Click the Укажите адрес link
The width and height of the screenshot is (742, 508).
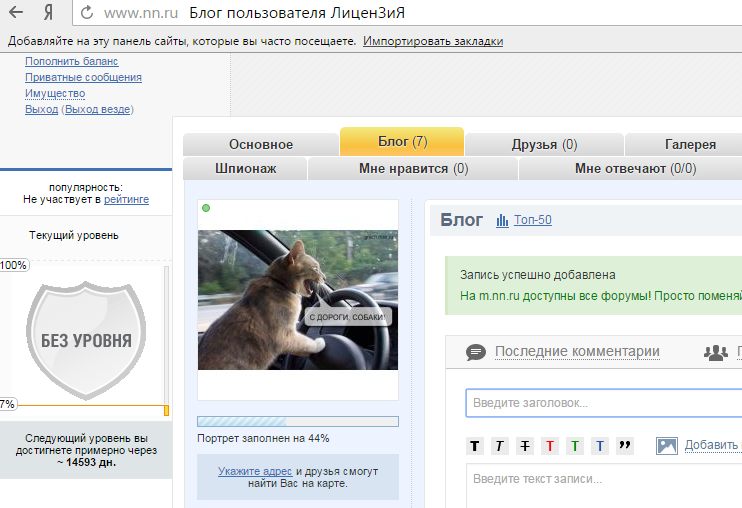click(255, 472)
